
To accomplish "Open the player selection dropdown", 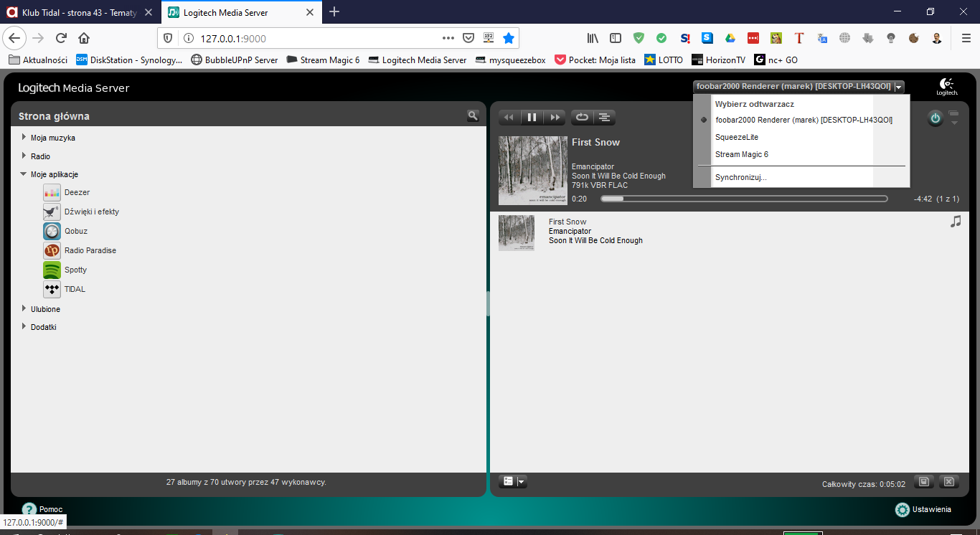I will [798, 86].
